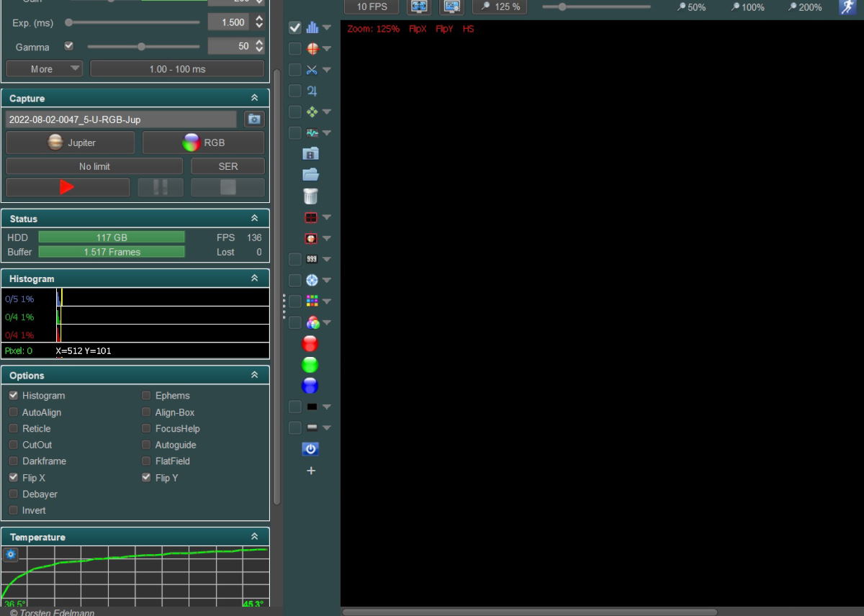
Task: Click the blue ball channel icon
Action: click(310, 386)
